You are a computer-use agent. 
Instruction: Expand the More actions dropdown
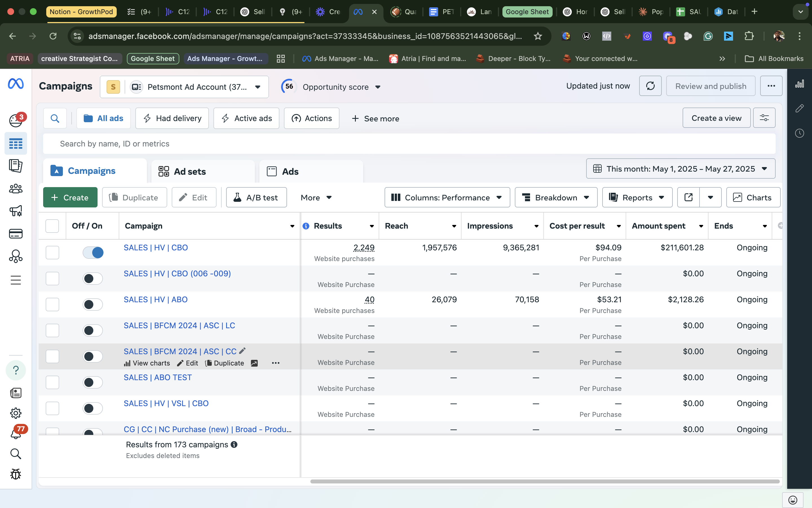click(x=316, y=198)
